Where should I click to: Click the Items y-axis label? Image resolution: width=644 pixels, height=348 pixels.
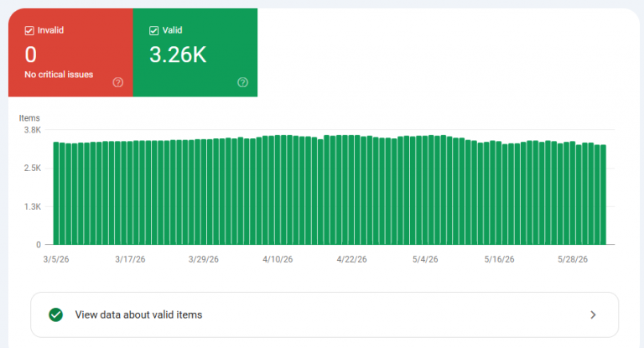[29, 118]
